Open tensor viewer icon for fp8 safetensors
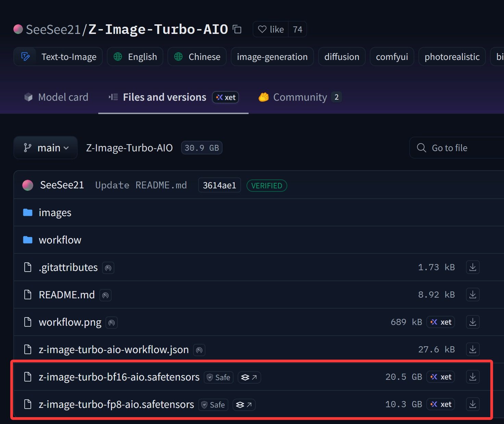Screen dimensions: 504x424 [x=244, y=405]
